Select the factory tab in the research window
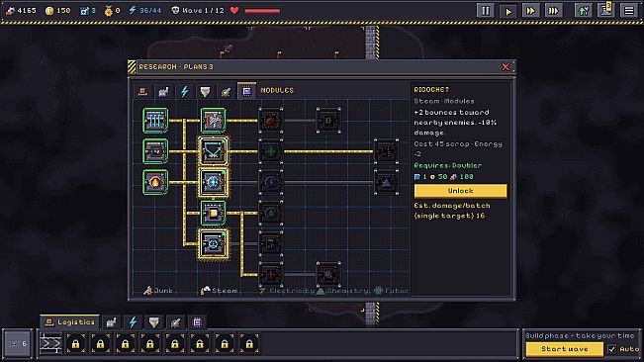Image resolution: width=644 pixels, height=362 pixels. pos(163,91)
